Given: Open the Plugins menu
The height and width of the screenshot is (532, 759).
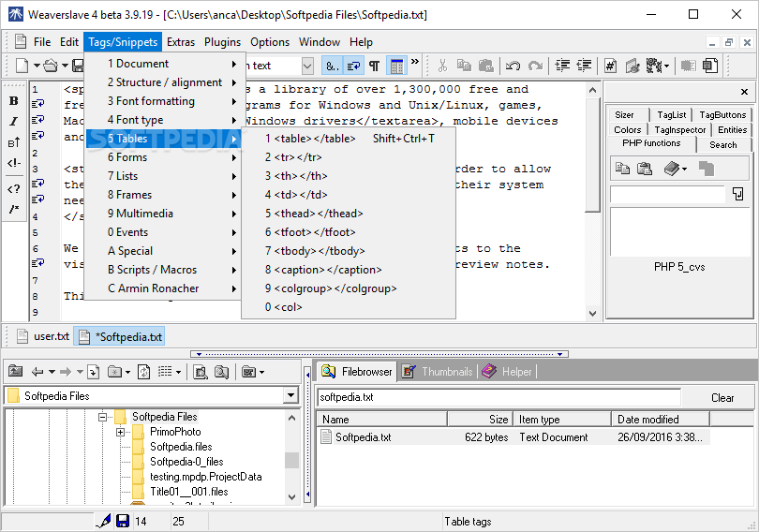Looking at the screenshot, I should [222, 42].
